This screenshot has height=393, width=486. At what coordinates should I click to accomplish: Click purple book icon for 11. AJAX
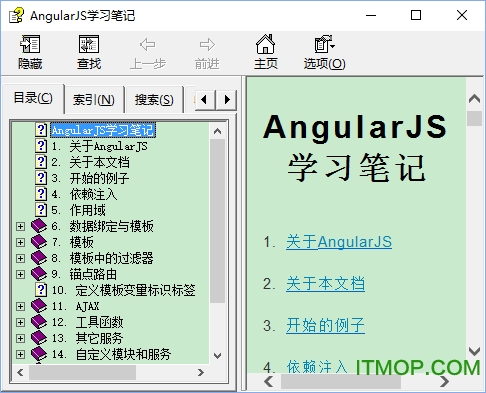pos(39,306)
